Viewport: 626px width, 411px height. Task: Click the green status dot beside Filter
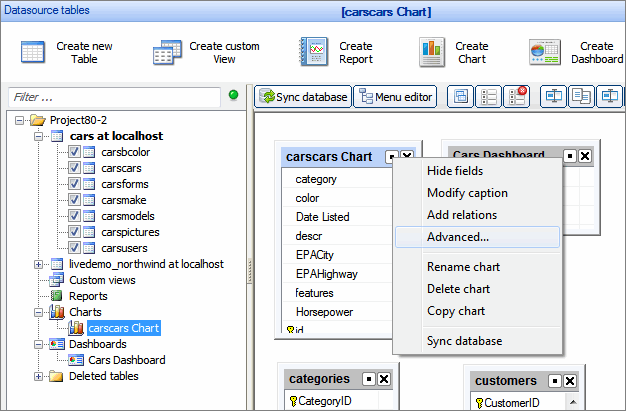tap(234, 95)
